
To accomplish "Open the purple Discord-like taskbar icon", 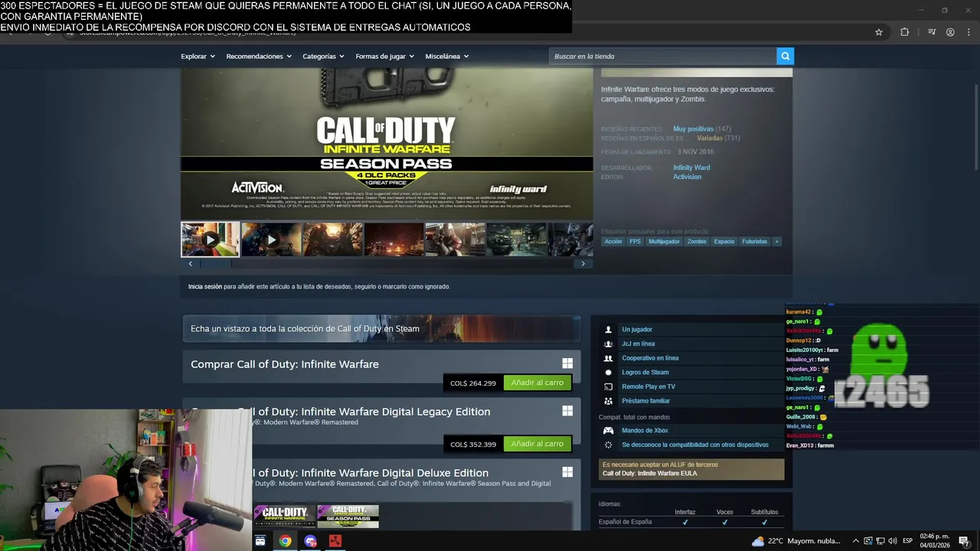I will pyautogui.click(x=310, y=541).
